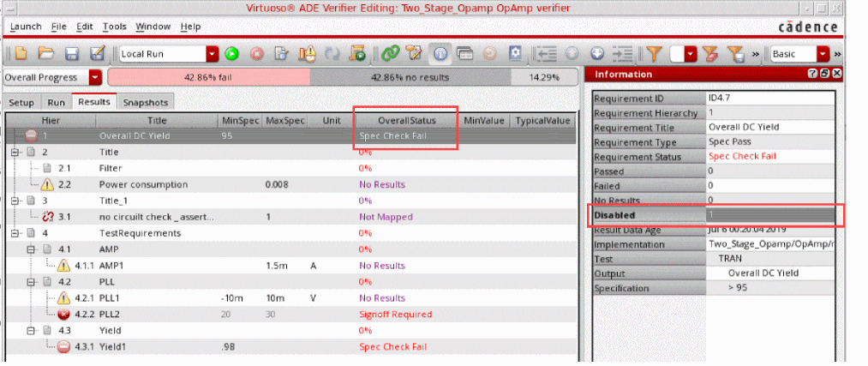Click the blue reload arrows icon
Image resolution: width=868 pixels, height=366 pixels.
[x=332, y=54]
